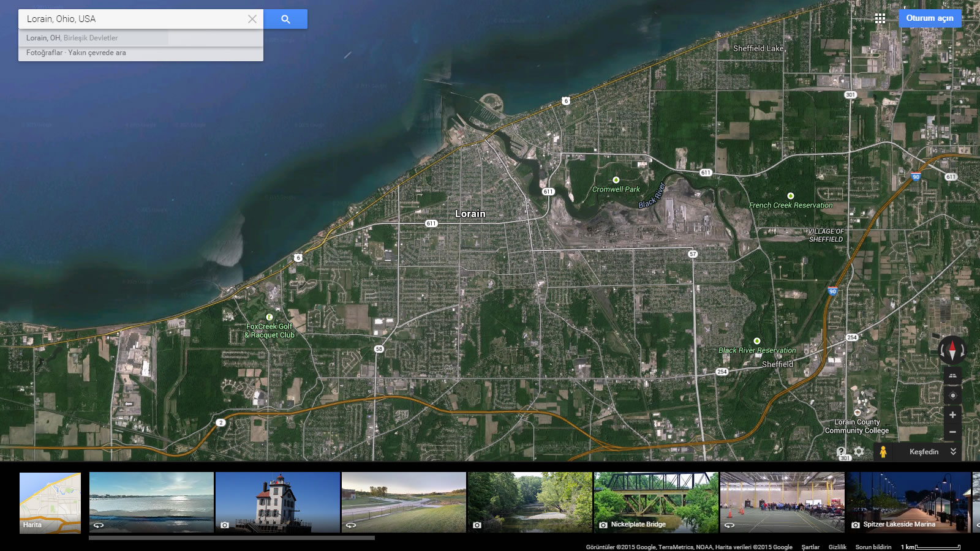
Task: Open the Sorun bildirin link
Action: coord(873,547)
